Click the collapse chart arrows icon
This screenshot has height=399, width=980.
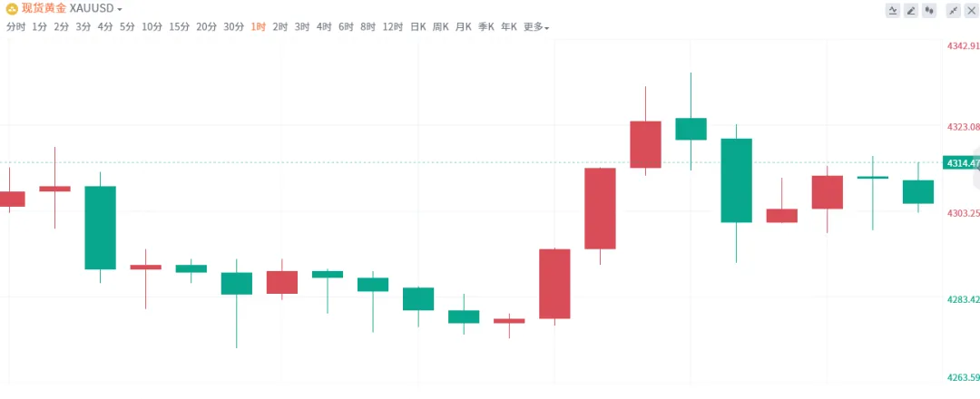pyautogui.click(x=953, y=10)
